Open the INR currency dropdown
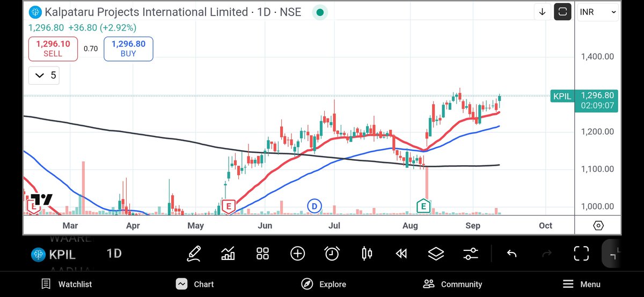644x297 pixels. pos(598,12)
